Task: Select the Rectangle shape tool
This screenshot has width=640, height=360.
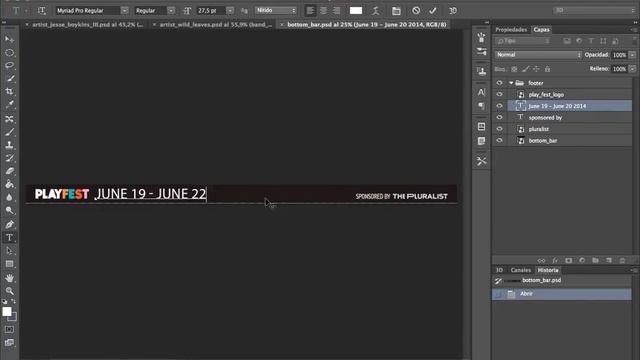Action: pos(9,264)
